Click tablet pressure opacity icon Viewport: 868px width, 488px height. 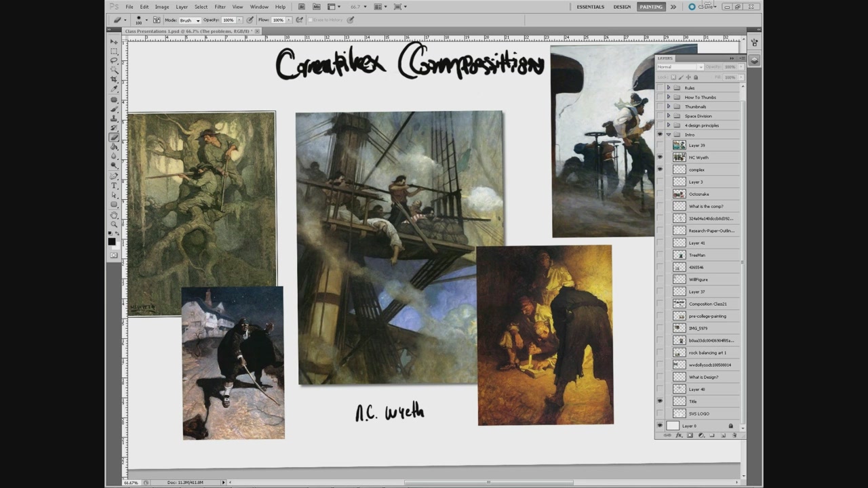(x=250, y=20)
